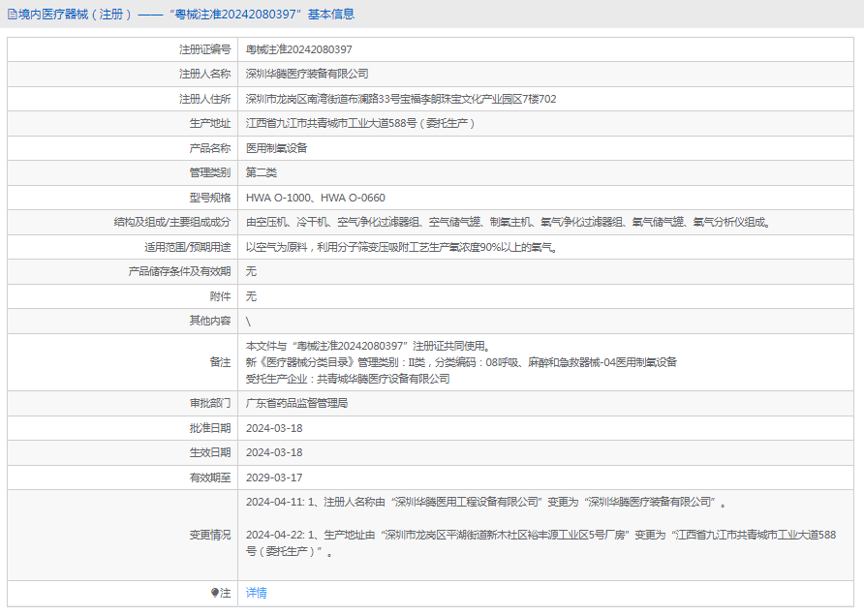Click the 型号规格 label
Viewport: 864px width, 616px height.
click(210, 198)
